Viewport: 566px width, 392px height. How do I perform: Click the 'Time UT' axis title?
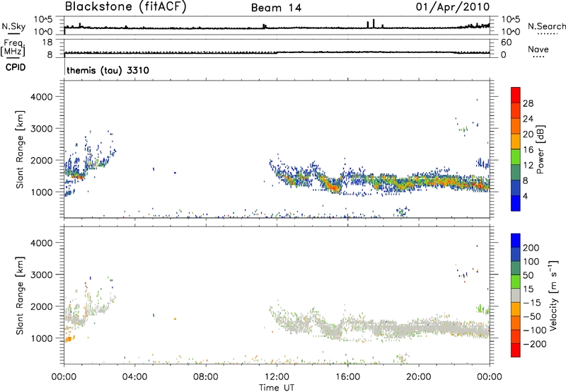point(277,388)
